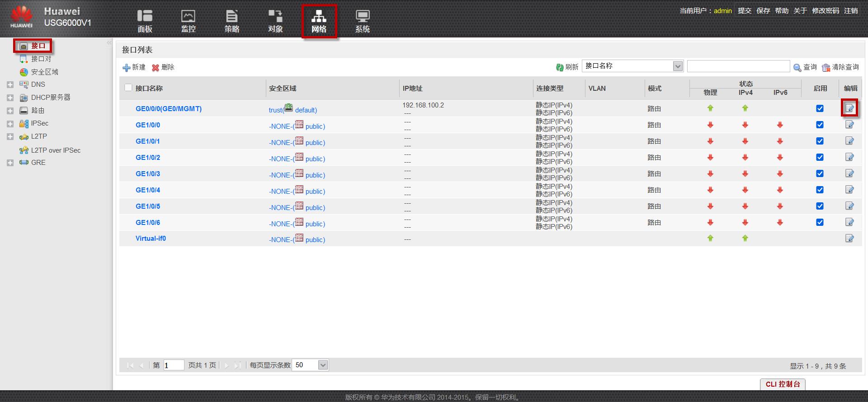The width and height of the screenshot is (868, 402).
Task: Open the 每页显示条数 page size dropdown
Action: (x=323, y=365)
